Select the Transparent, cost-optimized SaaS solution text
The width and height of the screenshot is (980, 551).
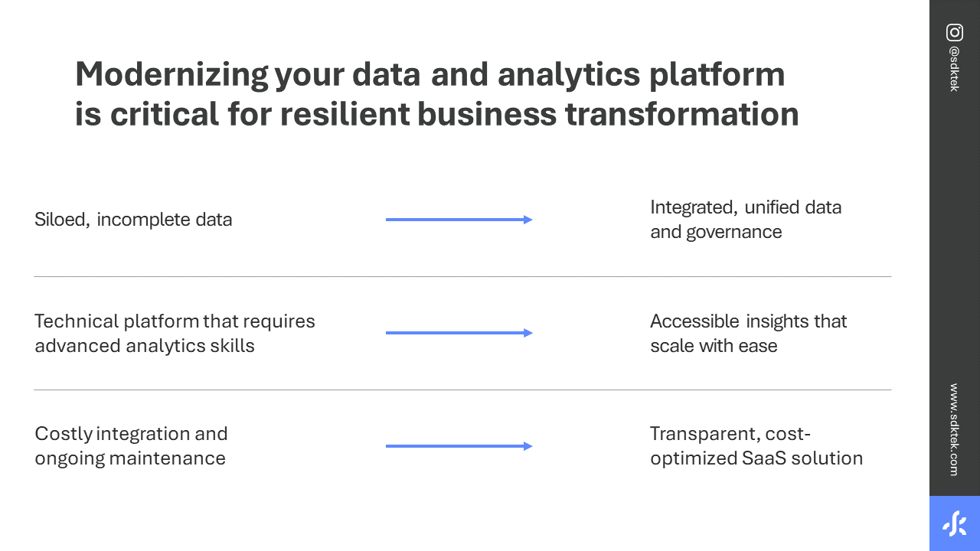[756, 446]
